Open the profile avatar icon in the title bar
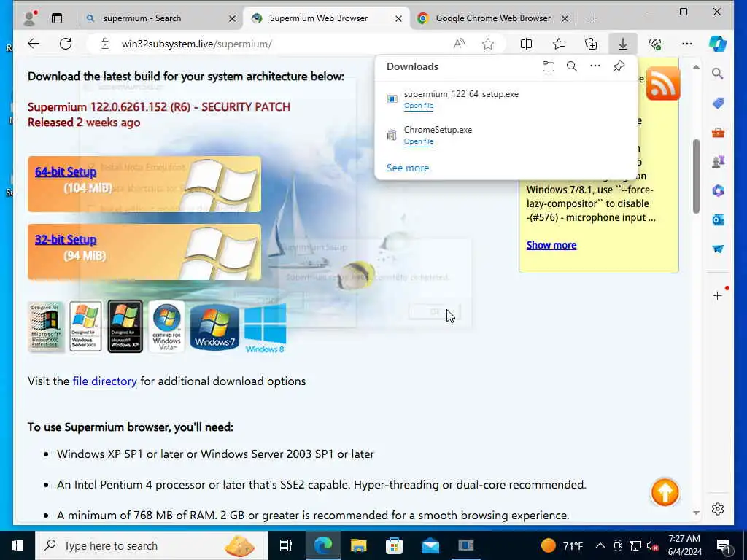 click(x=30, y=18)
